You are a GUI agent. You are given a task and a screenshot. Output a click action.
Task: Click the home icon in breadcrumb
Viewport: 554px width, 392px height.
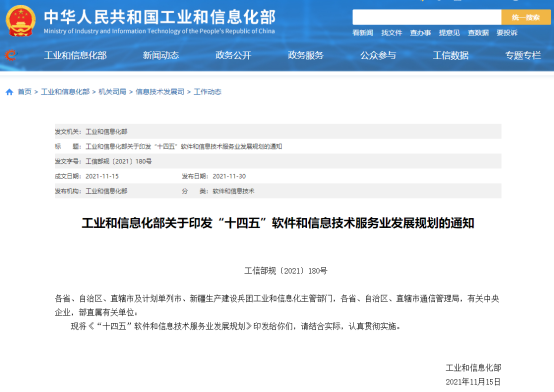[x=10, y=92]
